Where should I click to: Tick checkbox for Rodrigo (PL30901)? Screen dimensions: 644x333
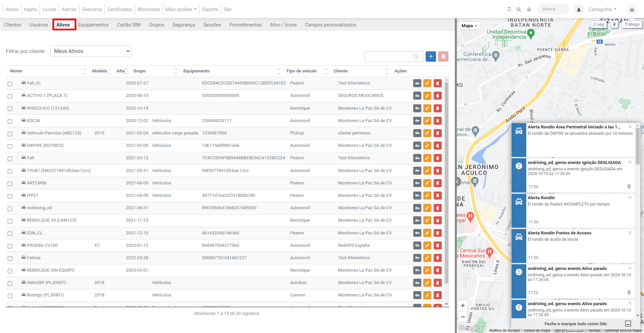click(x=10, y=296)
